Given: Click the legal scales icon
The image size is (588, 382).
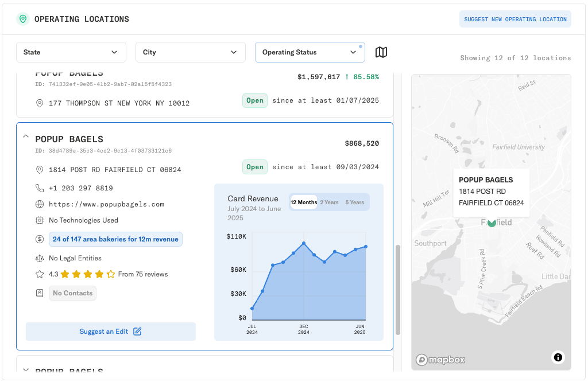Looking at the screenshot, I should [x=40, y=258].
